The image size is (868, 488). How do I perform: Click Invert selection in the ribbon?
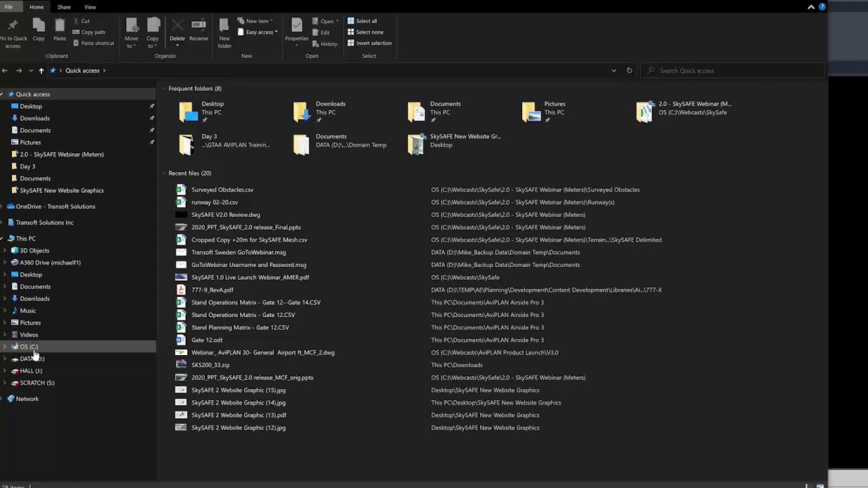[369, 43]
